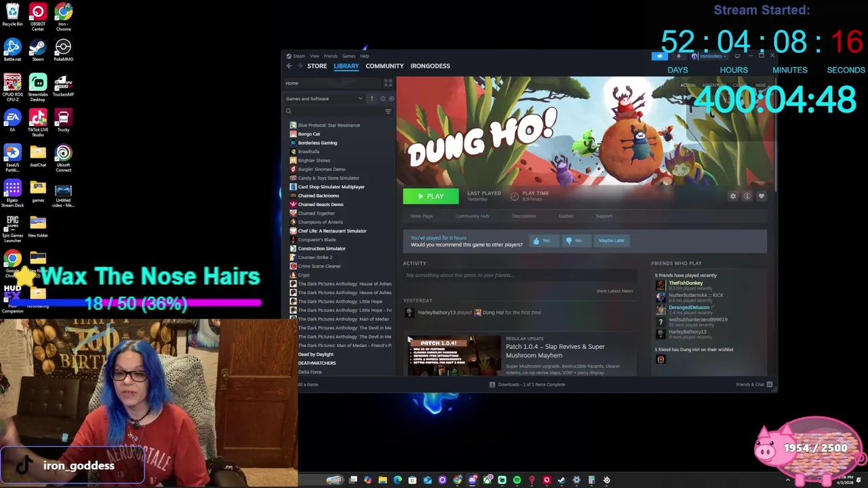Switch library to grid collections view
The image size is (868, 488).
coord(388,83)
